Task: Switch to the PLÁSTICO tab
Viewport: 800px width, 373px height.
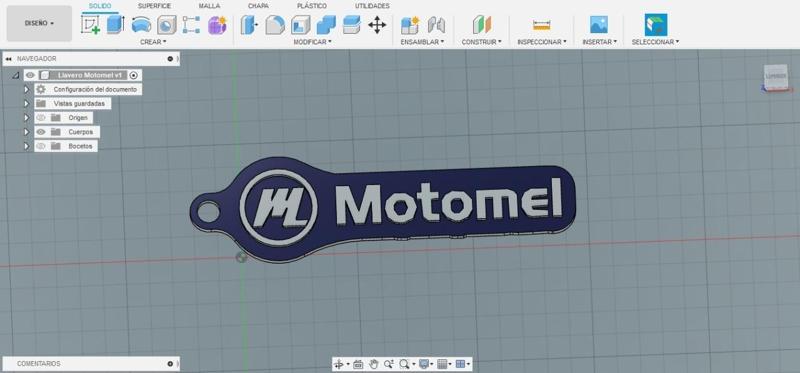Action: point(312,6)
